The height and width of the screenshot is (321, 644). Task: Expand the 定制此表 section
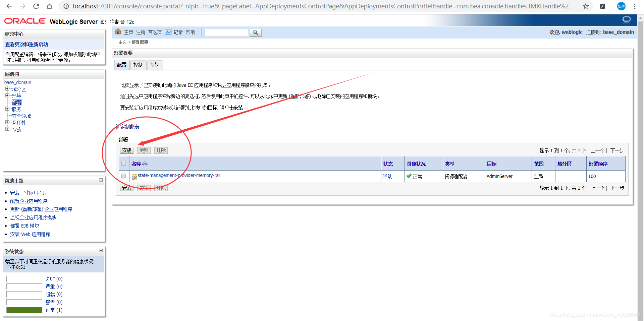coord(127,127)
